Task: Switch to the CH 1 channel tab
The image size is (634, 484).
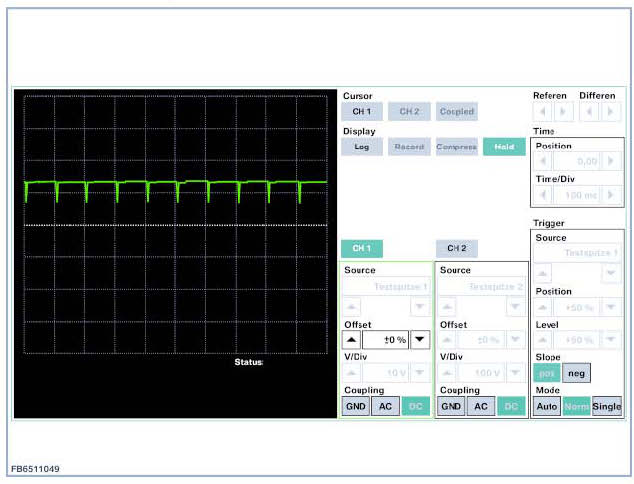Action: pos(361,247)
